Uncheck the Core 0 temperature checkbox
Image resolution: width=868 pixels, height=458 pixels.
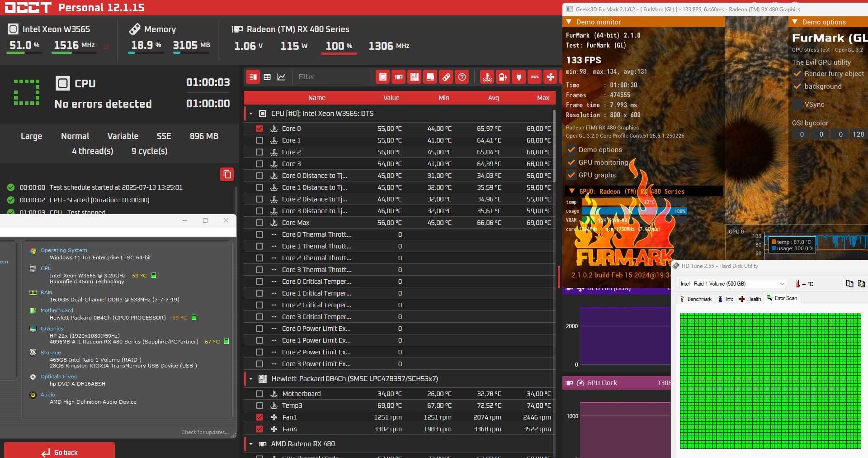tap(259, 129)
